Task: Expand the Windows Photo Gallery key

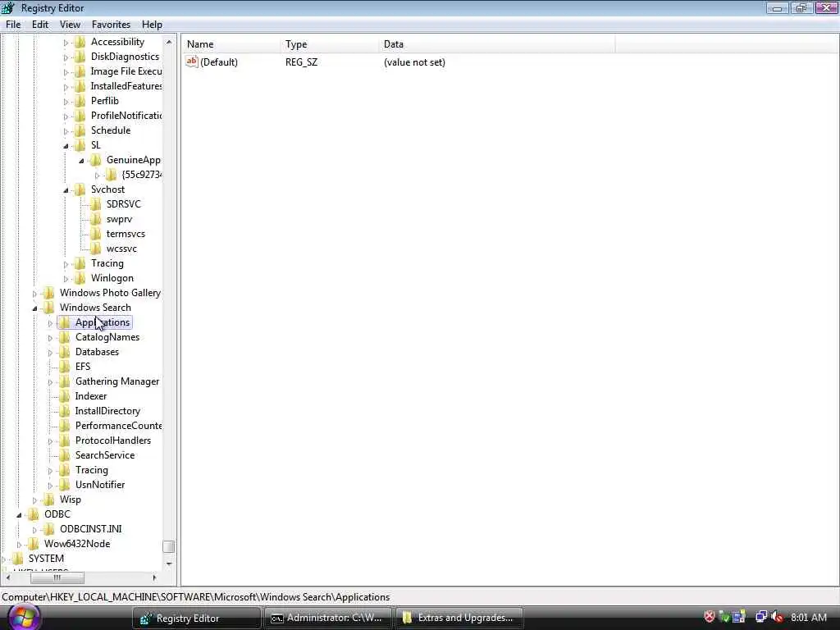Action: point(34,294)
